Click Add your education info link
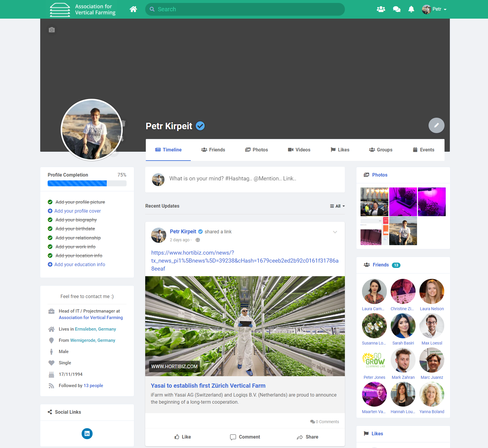Viewport: 488px width, 448px height. point(80,264)
